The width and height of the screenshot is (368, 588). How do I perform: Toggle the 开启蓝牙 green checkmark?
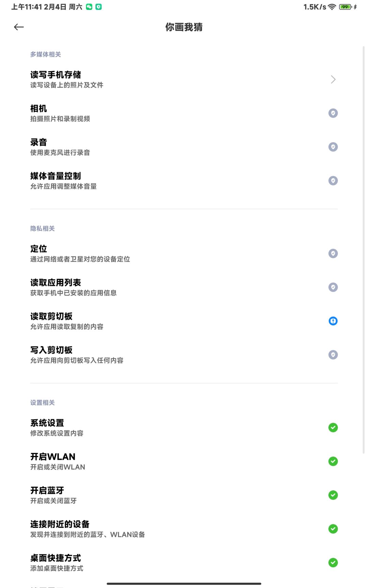click(333, 495)
